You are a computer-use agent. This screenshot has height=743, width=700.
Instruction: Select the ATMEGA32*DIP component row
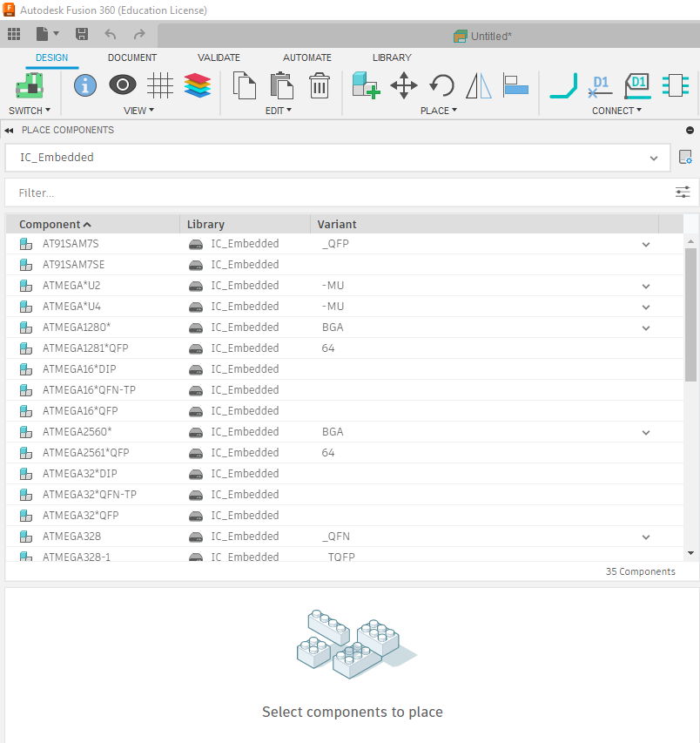(344, 474)
